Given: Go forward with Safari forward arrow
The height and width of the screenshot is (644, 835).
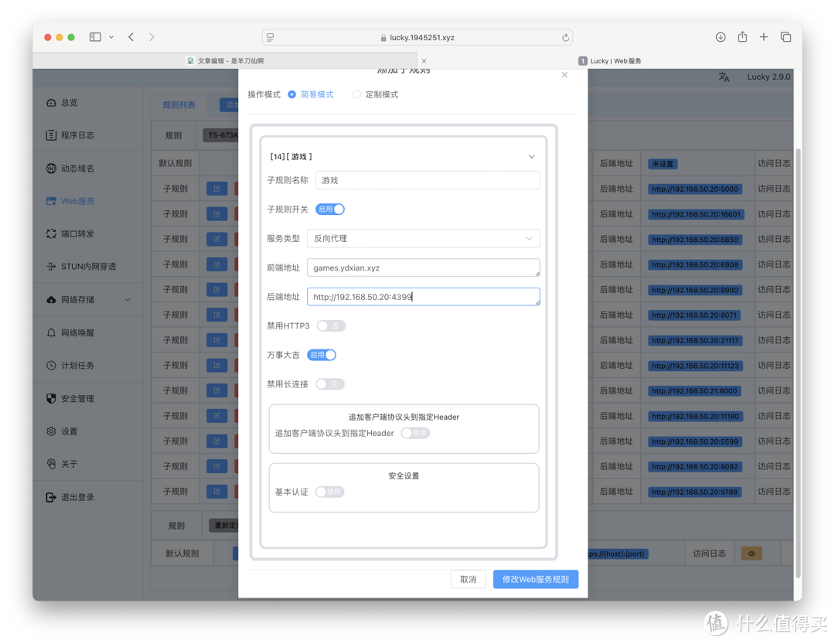Looking at the screenshot, I should [152, 37].
